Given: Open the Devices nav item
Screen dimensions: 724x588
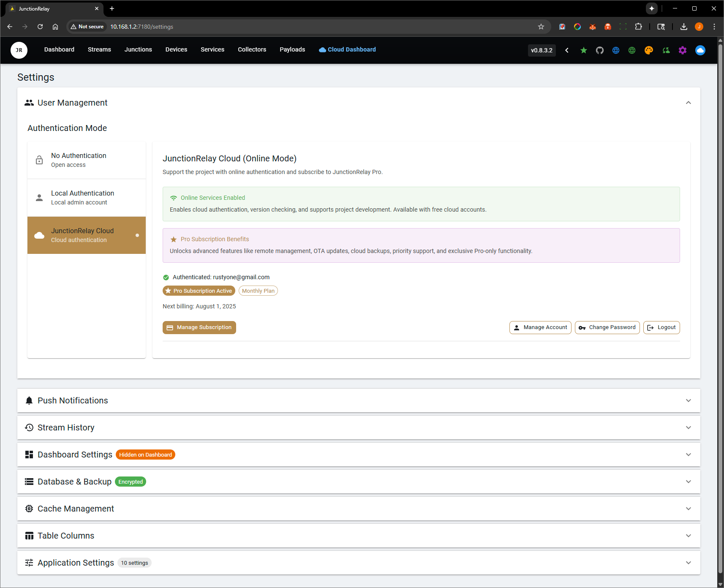Looking at the screenshot, I should 176,49.
